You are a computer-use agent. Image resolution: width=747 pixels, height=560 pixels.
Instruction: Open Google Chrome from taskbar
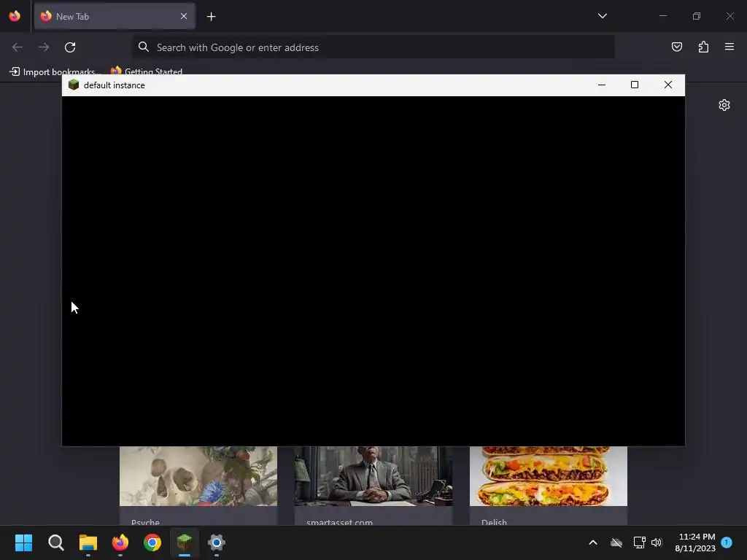pos(152,542)
